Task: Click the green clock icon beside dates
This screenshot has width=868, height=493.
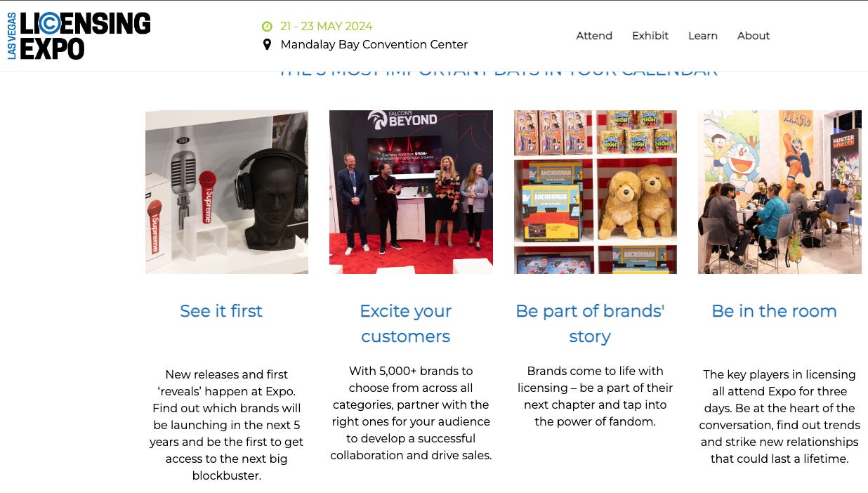Action: (267, 27)
